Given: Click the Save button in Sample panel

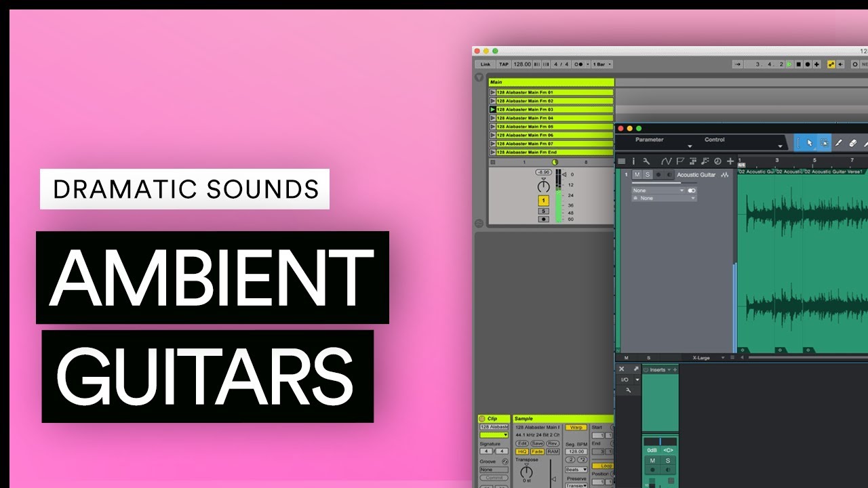Looking at the screenshot, I should 537,443.
